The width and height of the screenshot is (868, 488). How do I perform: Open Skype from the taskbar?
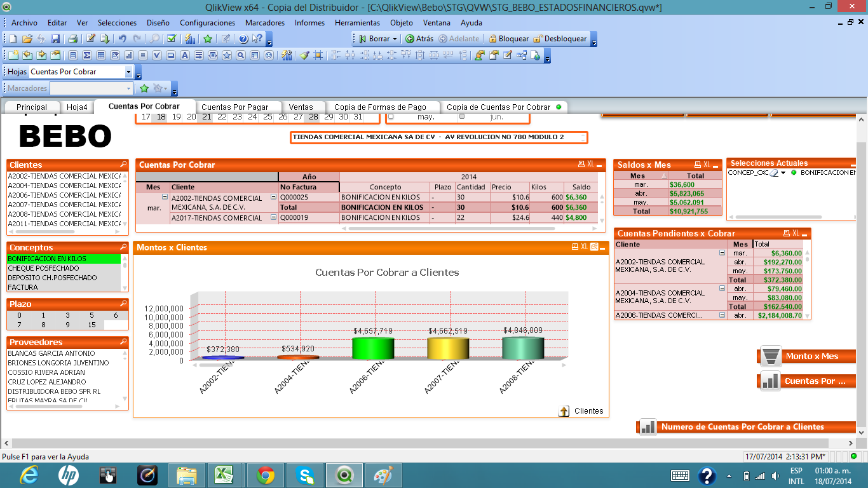305,475
